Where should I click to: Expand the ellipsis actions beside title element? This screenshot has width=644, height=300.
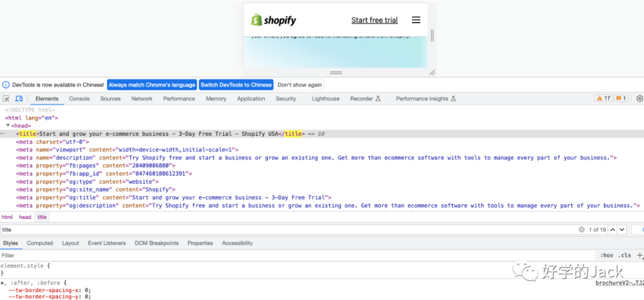tap(3, 134)
